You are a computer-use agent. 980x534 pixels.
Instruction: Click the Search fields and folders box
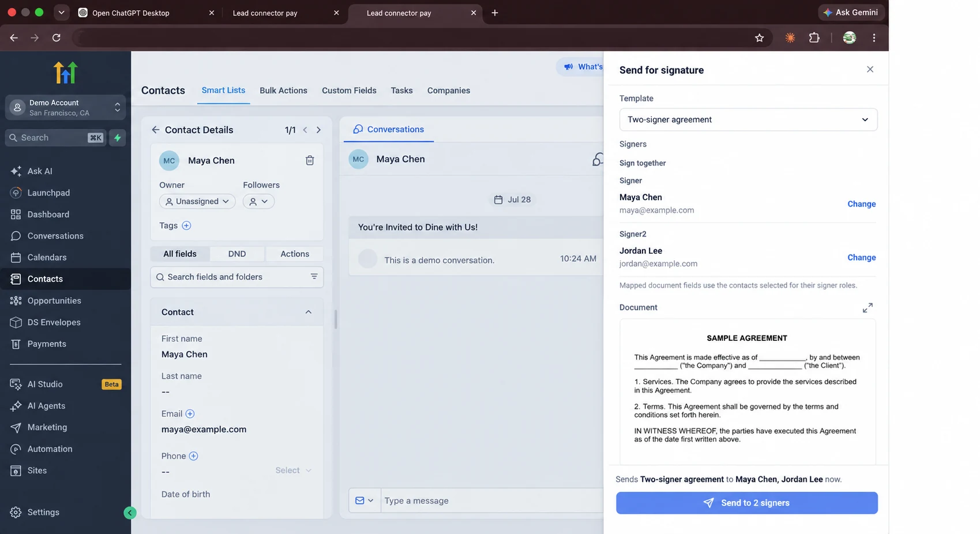pyautogui.click(x=236, y=277)
